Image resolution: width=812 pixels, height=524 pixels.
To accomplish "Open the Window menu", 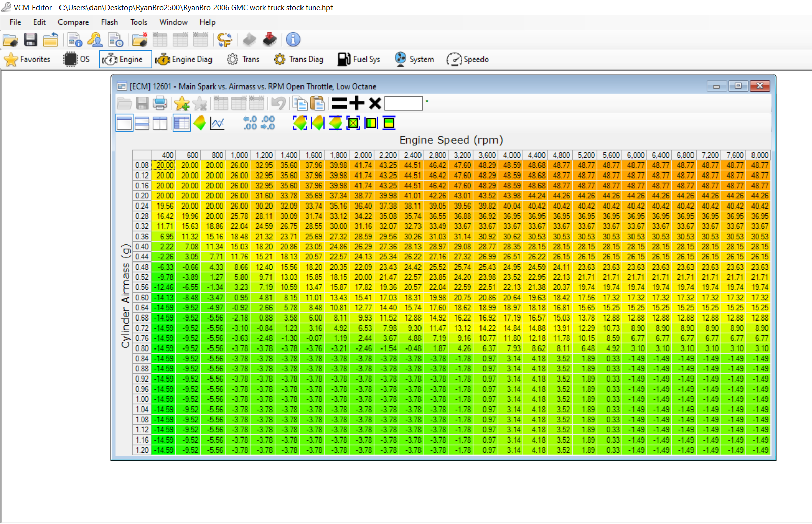I will (x=173, y=22).
